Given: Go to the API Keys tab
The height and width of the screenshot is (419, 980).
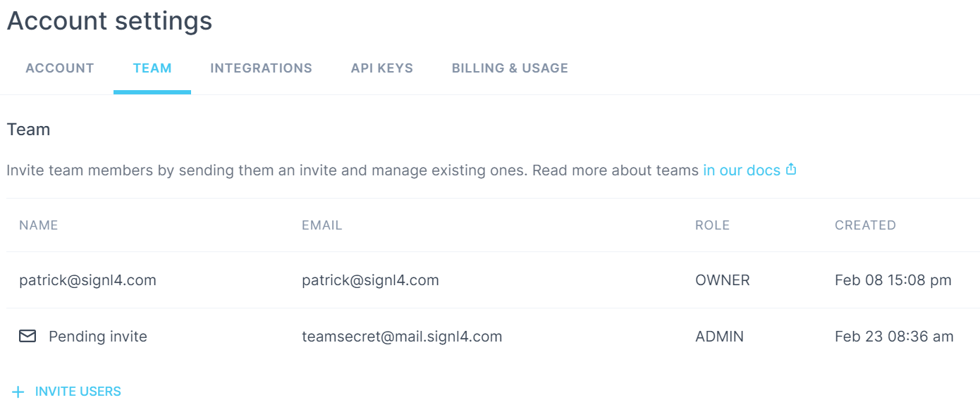Looking at the screenshot, I should (x=382, y=68).
